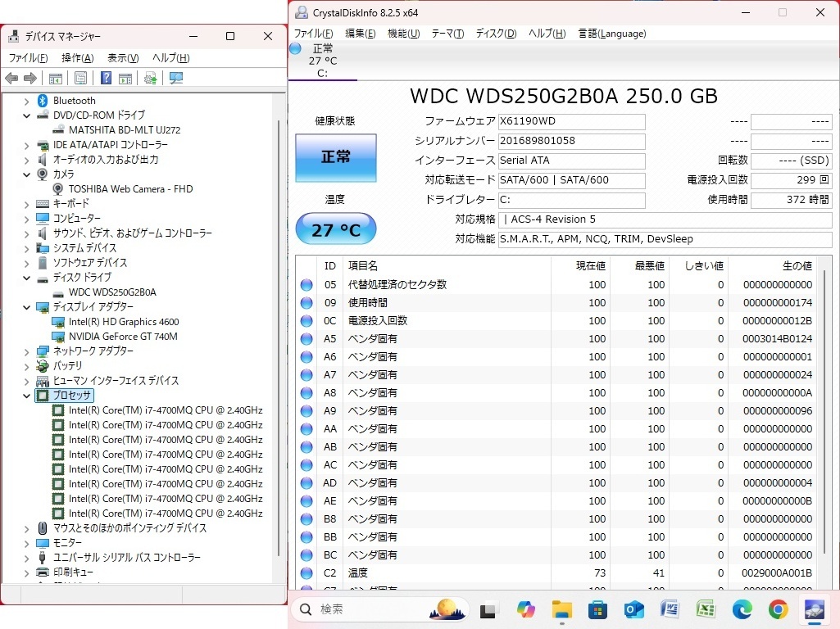
Task: Collapse the ディスク ドライブ node
Action: click(x=26, y=278)
